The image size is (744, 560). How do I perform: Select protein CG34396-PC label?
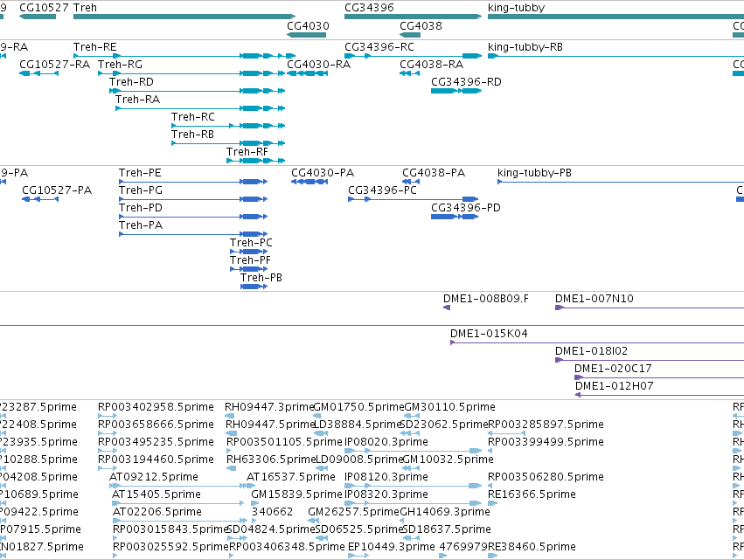[382, 190]
